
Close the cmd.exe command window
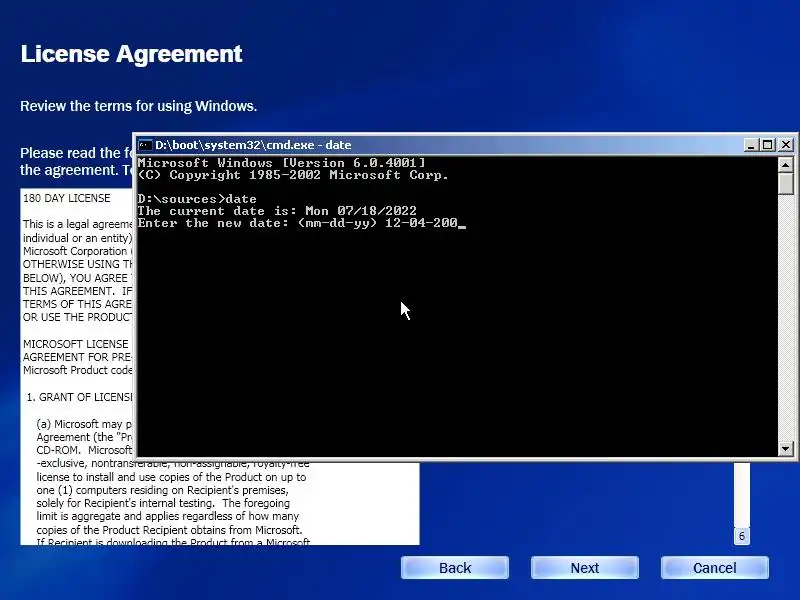coord(786,145)
